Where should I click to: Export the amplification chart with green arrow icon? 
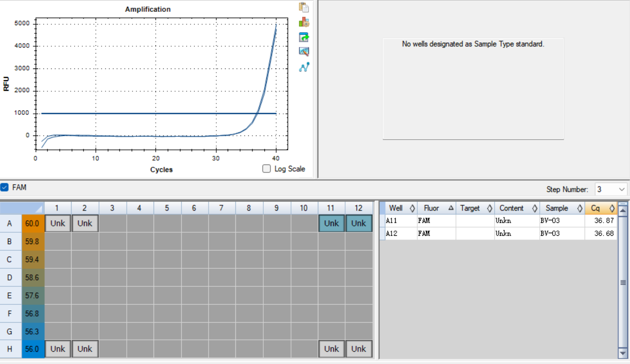pos(304,37)
